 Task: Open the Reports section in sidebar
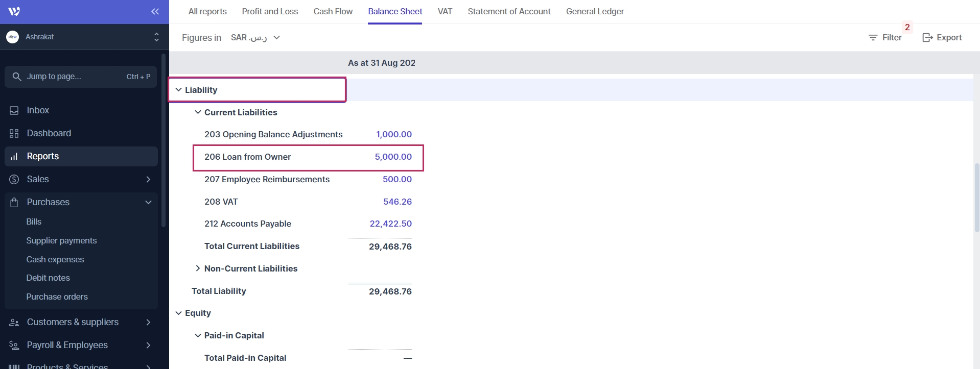pyautogui.click(x=43, y=156)
